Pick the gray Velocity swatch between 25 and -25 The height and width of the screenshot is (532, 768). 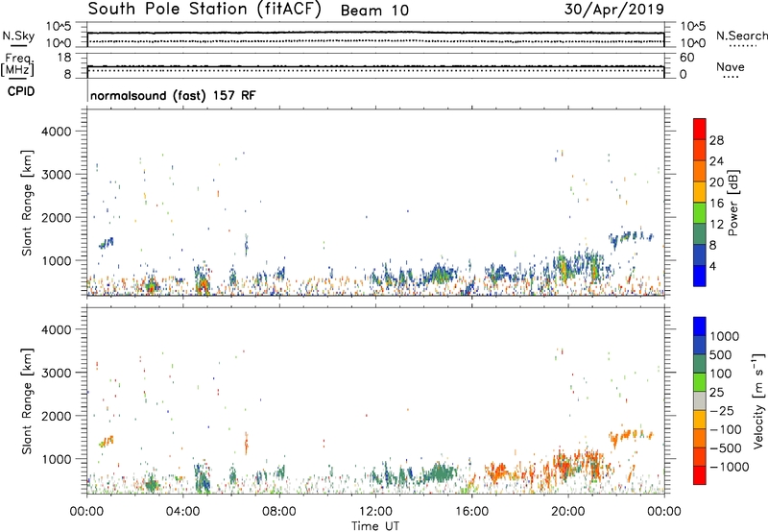tap(700, 401)
